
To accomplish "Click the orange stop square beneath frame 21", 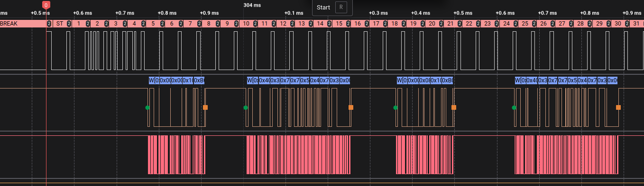I will (x=454, y=107).
